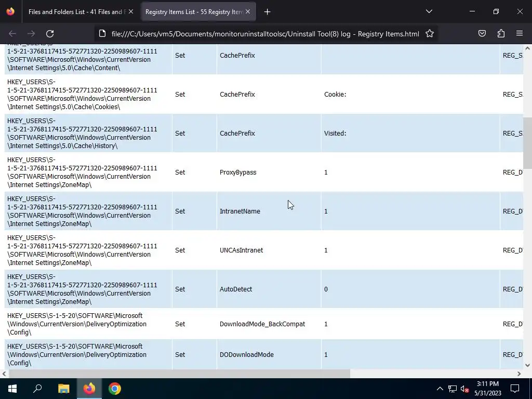Open the network status tray icon
This screenshot has height=399, width=532.
[x=453, y=389]
